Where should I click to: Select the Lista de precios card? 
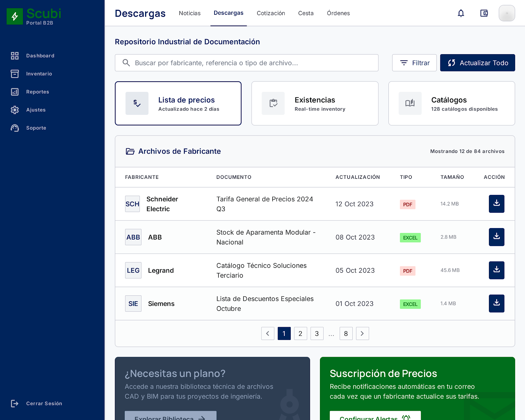click(x=178, y=103)
